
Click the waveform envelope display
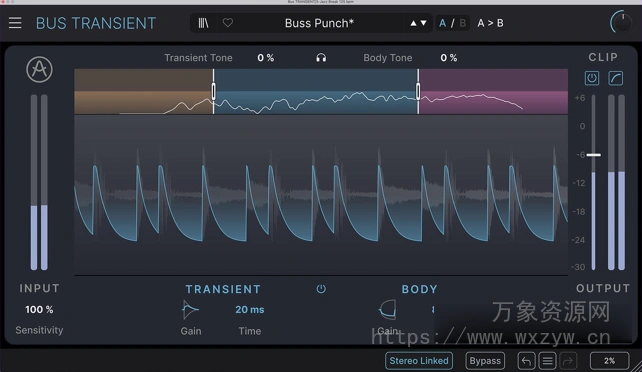coord(321,195)
